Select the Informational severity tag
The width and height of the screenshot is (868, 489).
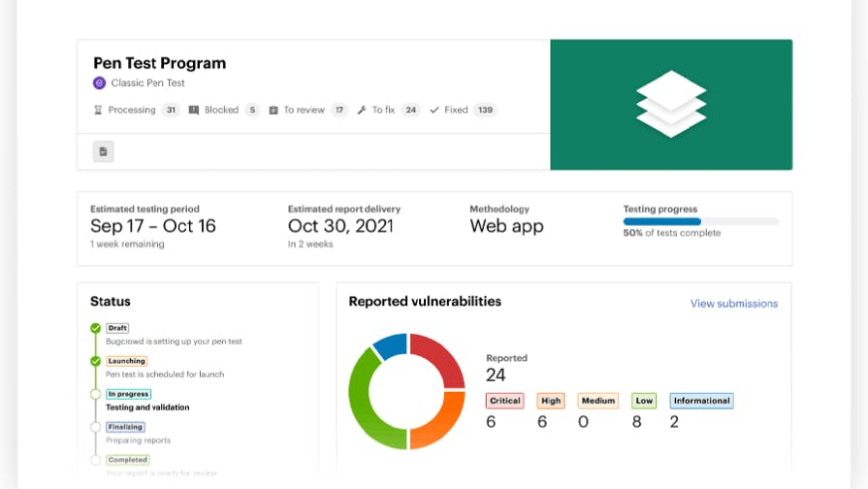click(x=702, y=401)
